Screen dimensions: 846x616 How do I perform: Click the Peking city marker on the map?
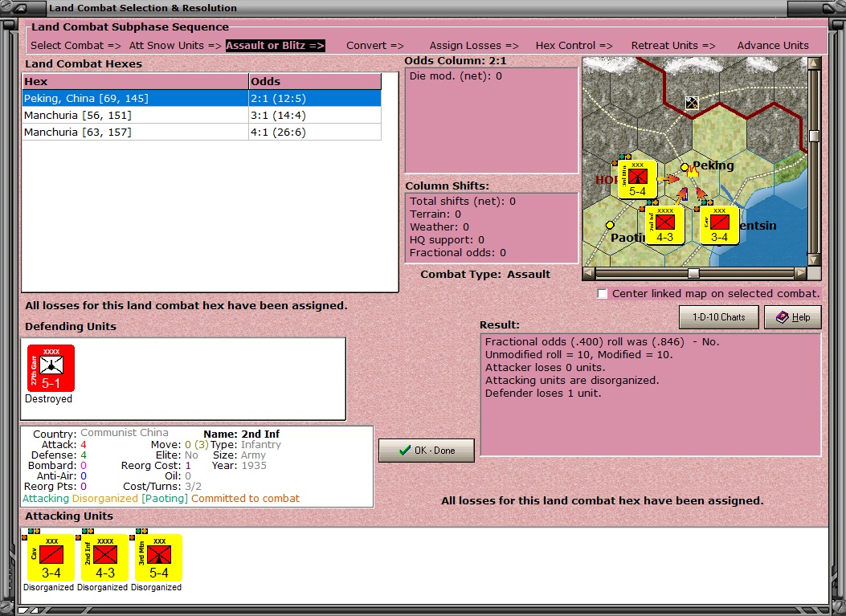685,167
